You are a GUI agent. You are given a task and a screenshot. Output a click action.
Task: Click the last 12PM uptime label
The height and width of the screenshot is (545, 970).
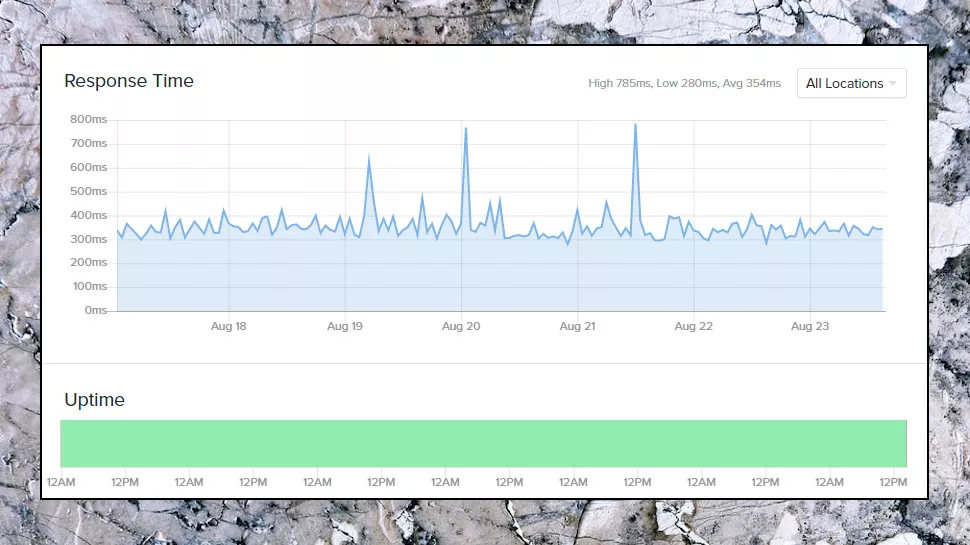click(893, 482)
